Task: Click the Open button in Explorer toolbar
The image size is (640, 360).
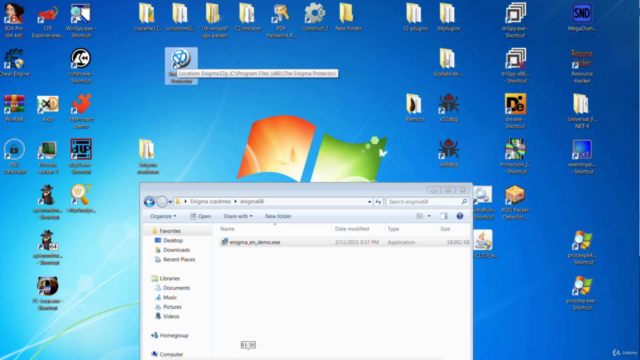Action: click(x=200, y=216)
